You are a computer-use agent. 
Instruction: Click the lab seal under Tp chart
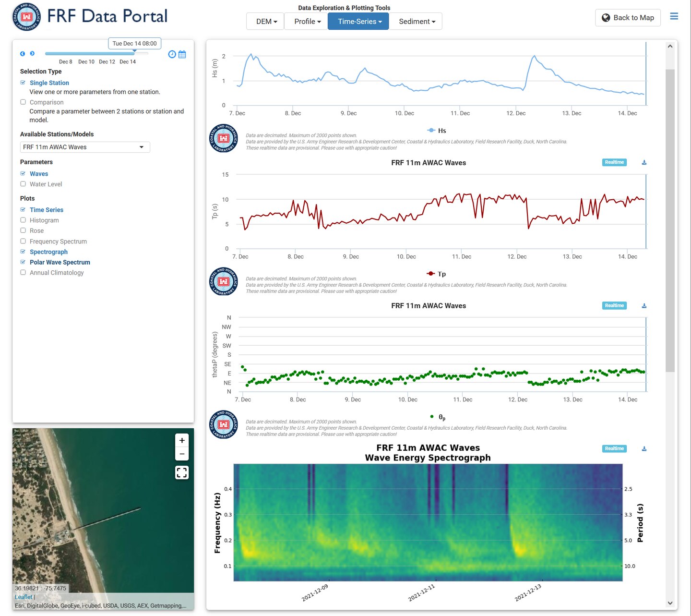point(224,281)
